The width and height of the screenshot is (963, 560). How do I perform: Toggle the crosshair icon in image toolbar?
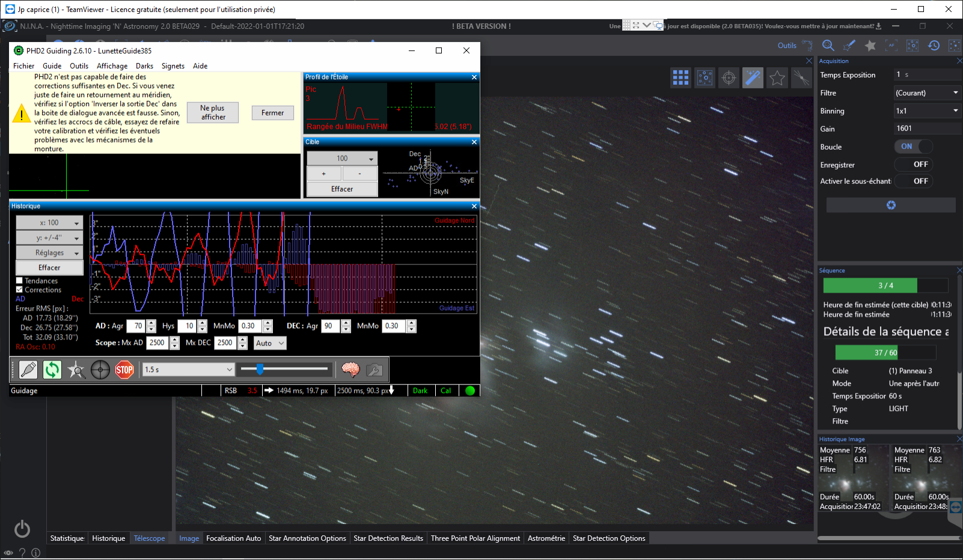click(729, 78)
